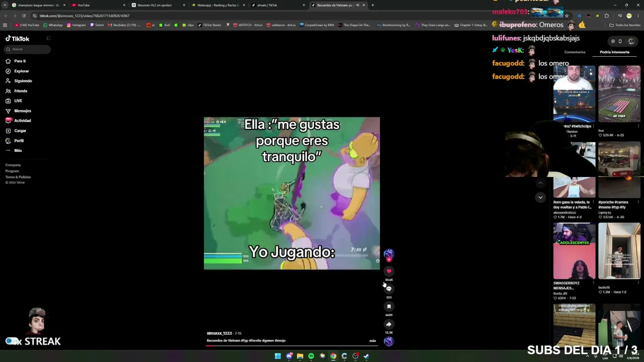Open the Explorar section

point(22,71)
